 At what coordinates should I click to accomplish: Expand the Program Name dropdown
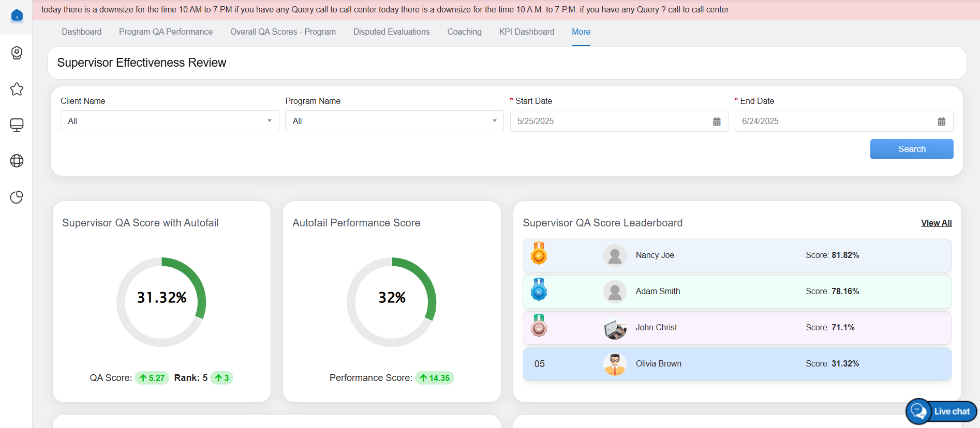[x=394, y=121]
